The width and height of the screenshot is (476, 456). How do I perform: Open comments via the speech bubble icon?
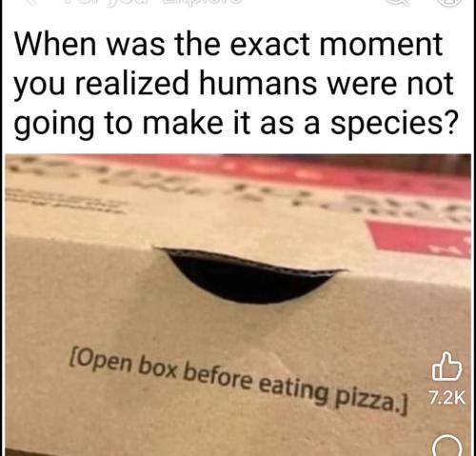tap(446, 448)
